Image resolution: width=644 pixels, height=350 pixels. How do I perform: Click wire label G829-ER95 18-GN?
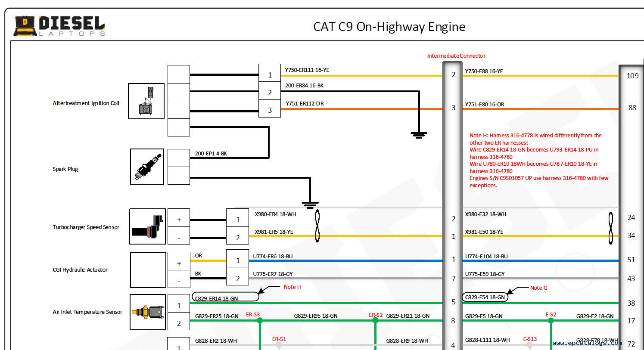(x=316, y=316)
